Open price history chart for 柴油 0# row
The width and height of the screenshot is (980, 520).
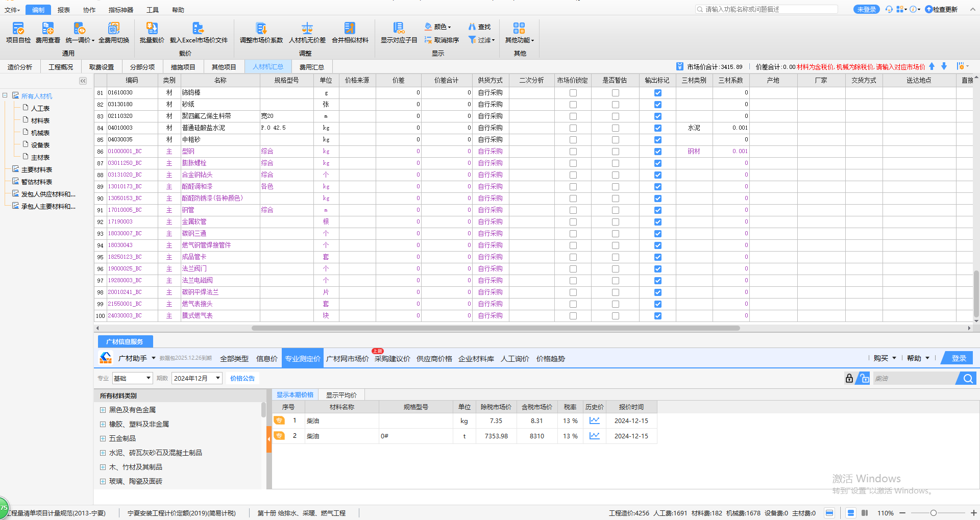[x=595, y=436]
